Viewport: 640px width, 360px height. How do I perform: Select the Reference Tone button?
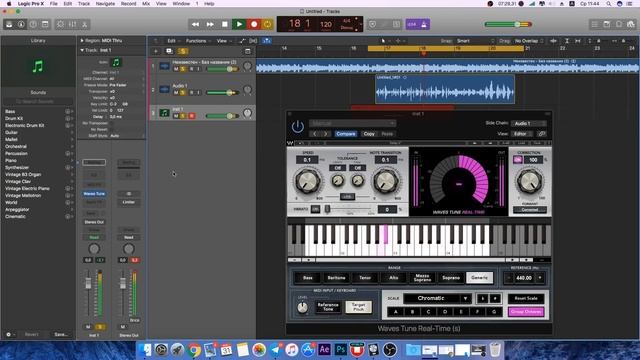pyautogui.click(x=328, y=307)
